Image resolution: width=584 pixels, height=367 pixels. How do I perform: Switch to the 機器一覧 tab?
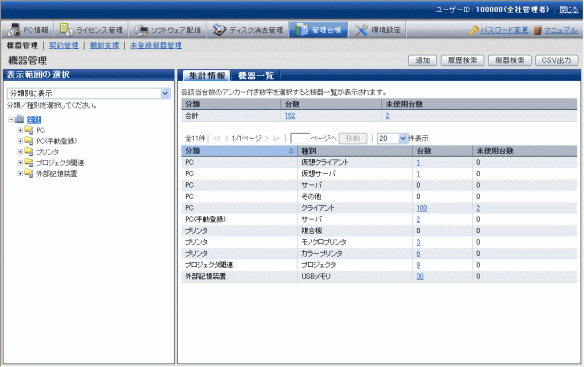(256, 76)
